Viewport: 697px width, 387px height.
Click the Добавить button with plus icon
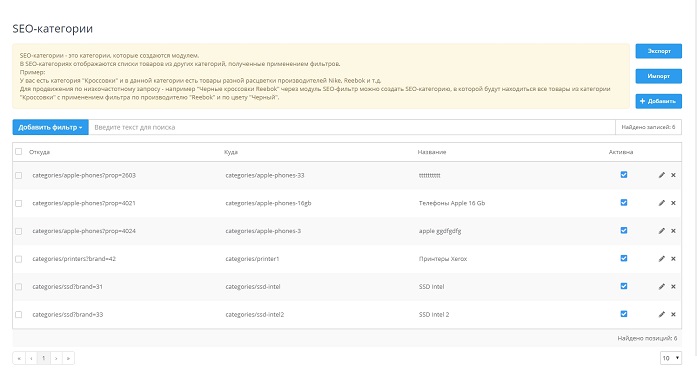[x=658, y=101]
